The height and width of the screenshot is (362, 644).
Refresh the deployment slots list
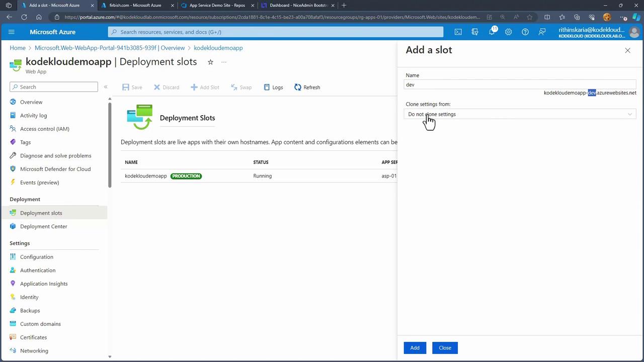pyautogui.click(x=307, y=87)
